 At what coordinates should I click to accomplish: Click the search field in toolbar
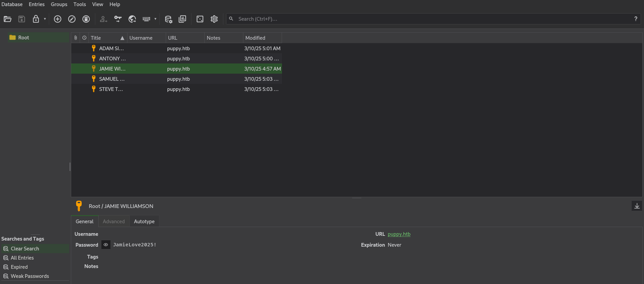[430, 19]
